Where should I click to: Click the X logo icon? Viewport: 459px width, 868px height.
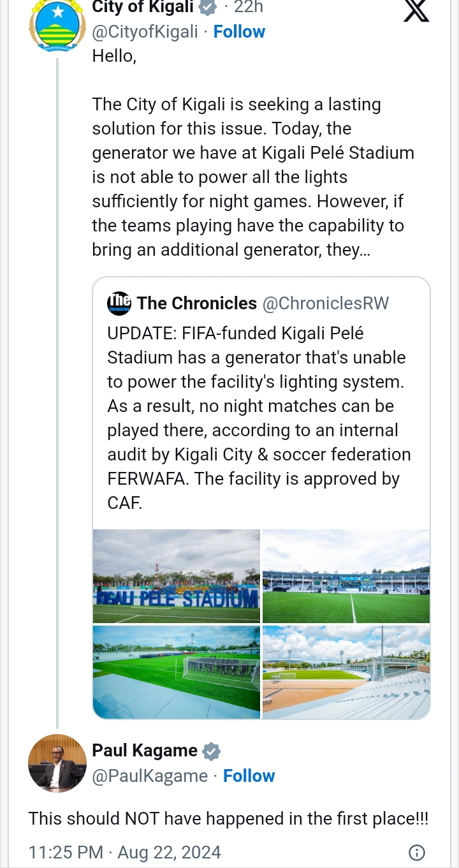pos(416,11)
